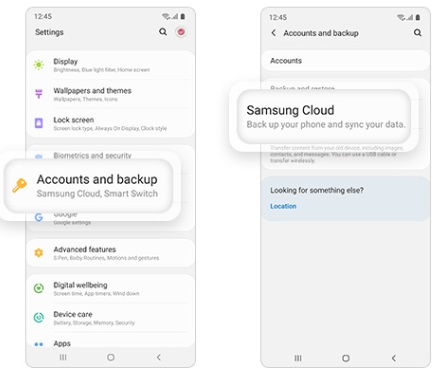The image size is (433, 372).
Task: Tap home button on Settings screen
Action: 111,357
